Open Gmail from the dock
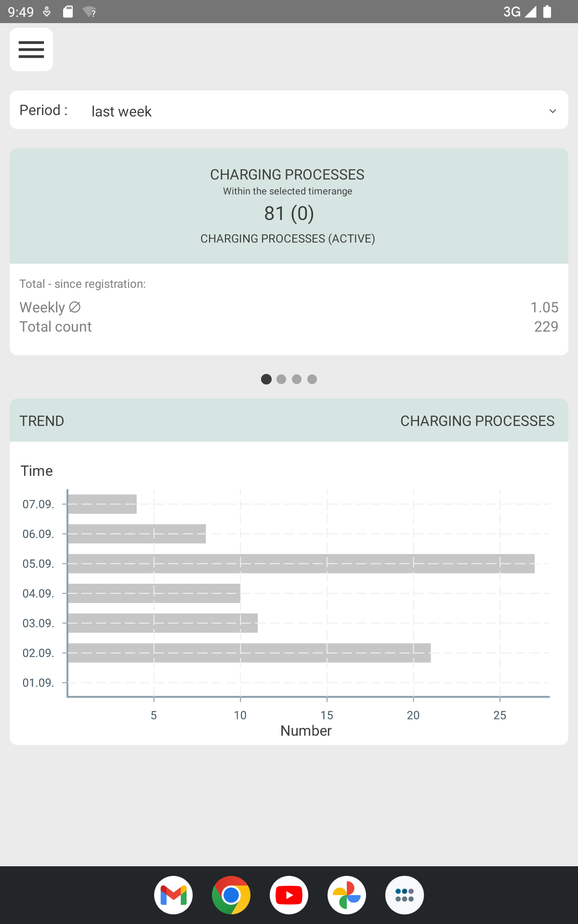The image size is (578, 924). coord(173,895)
